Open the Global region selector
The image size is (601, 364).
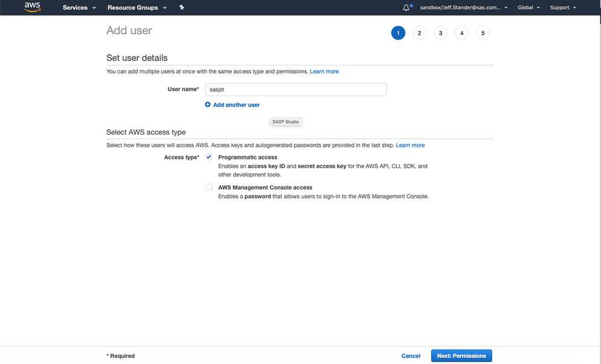click(529, 8)
